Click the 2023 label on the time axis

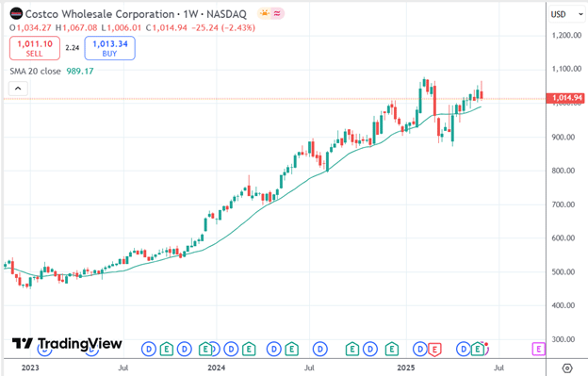click(30, 368)
